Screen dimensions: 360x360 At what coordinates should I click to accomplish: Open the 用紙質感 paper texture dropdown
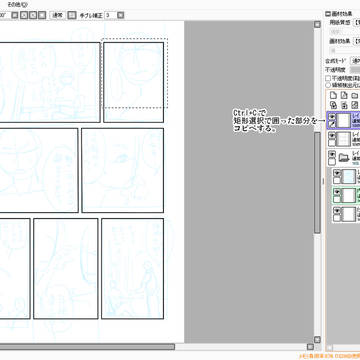[356, 23]
